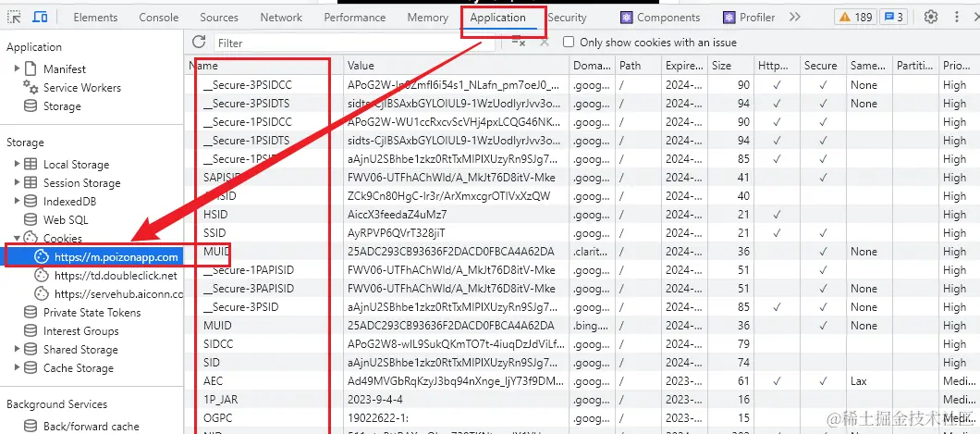Click value AyRPVP6QVrT328jiT
The width and height of the screenshot is (980, 434).
(x=397, y=232)
